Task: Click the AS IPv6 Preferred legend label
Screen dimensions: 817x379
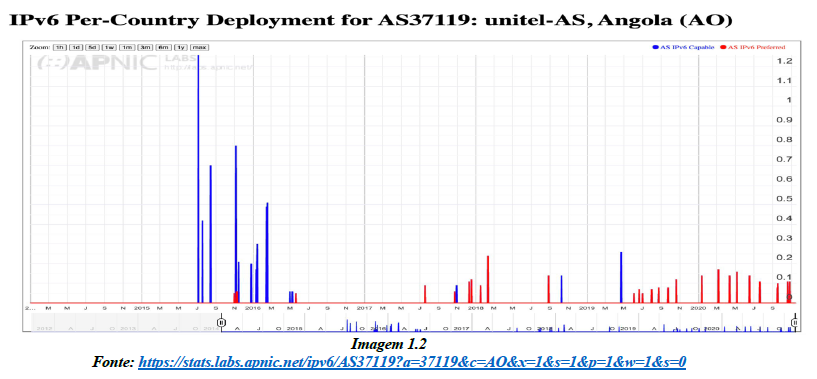Action: [x=757, y=47]
